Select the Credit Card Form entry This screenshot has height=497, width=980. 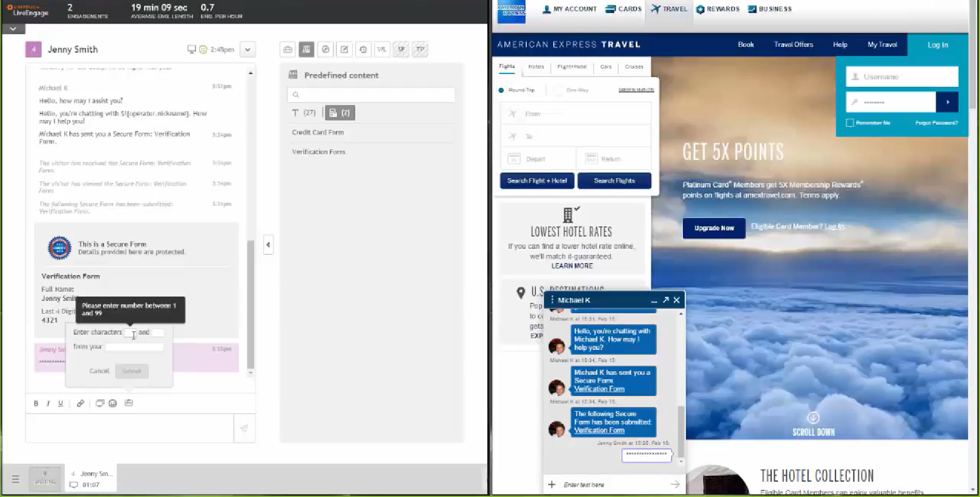pyautogui.click(x=317, y=132)
